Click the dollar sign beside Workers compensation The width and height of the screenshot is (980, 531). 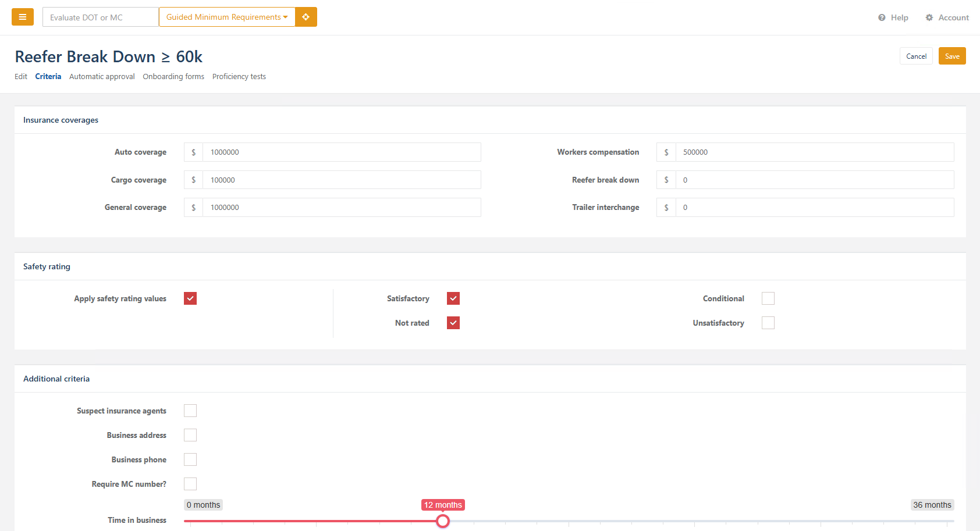click(666, 152)
